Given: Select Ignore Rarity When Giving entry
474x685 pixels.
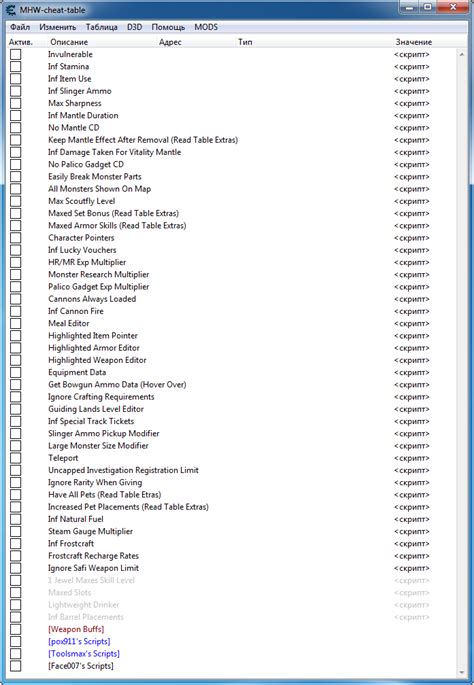Looking at the screenshot, I should click(x=95, y=482).
